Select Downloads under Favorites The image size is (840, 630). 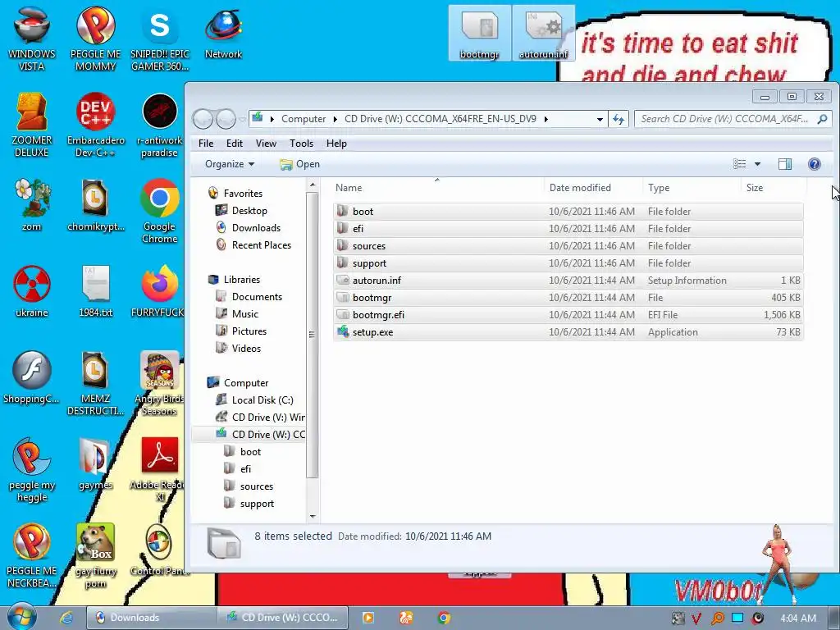[x=249, y=228]
